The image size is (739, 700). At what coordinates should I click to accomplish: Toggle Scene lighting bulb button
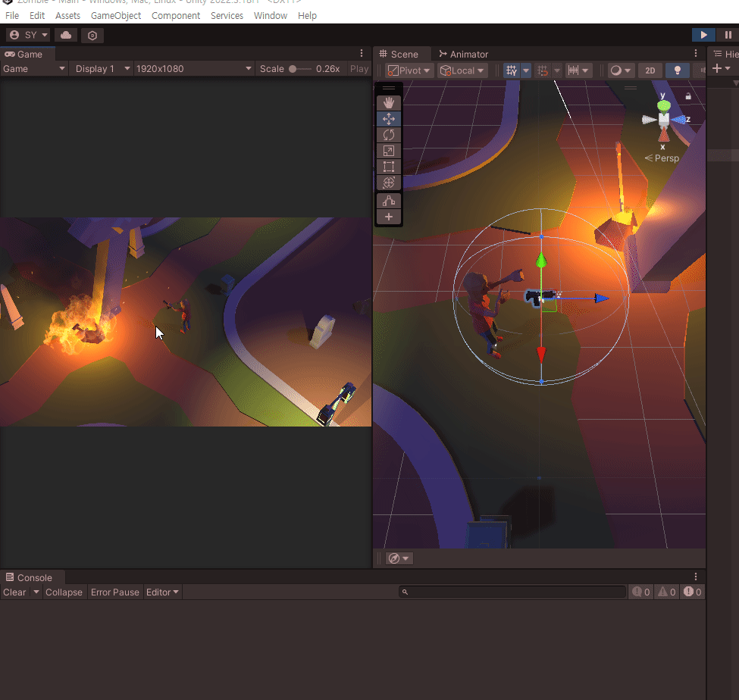(678, 70)
